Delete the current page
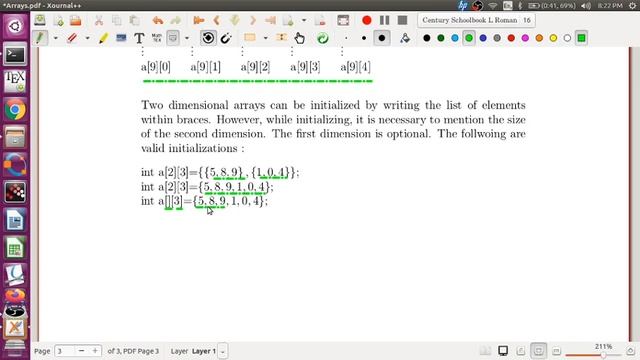Screen dimensions: 640x360 (x=320, y=20)
